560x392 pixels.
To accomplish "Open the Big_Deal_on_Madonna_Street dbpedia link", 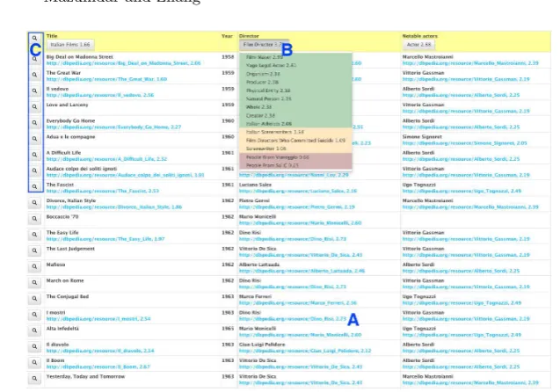I will 124,63.
